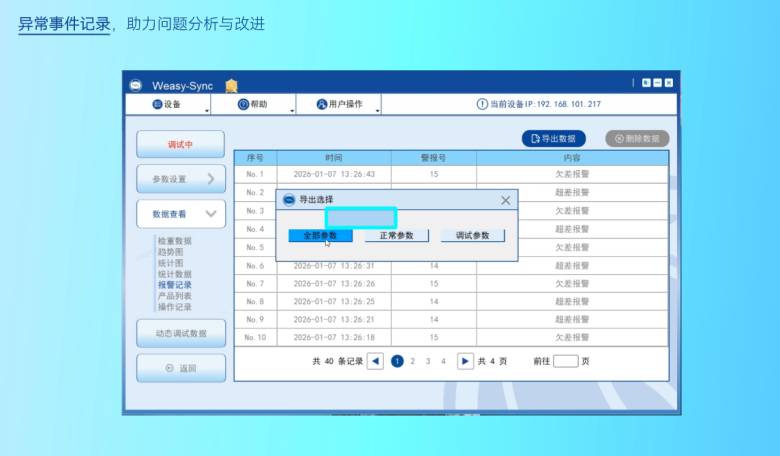Collapse the 数据查看 section

tap(180, 214)
